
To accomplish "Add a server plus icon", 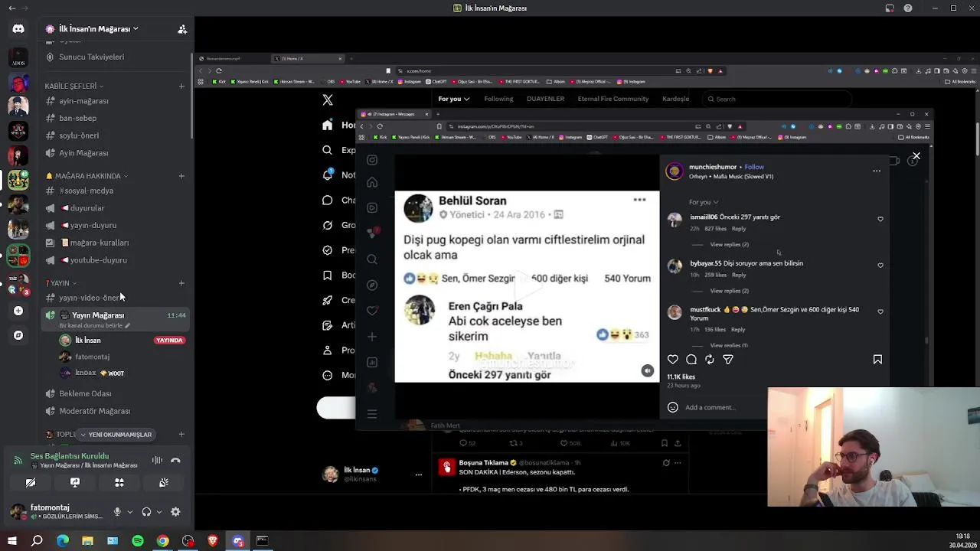I will (x=18, y=311).
